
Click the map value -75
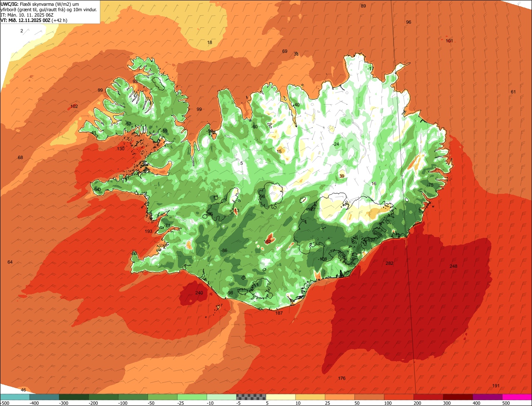pos(430,185)
